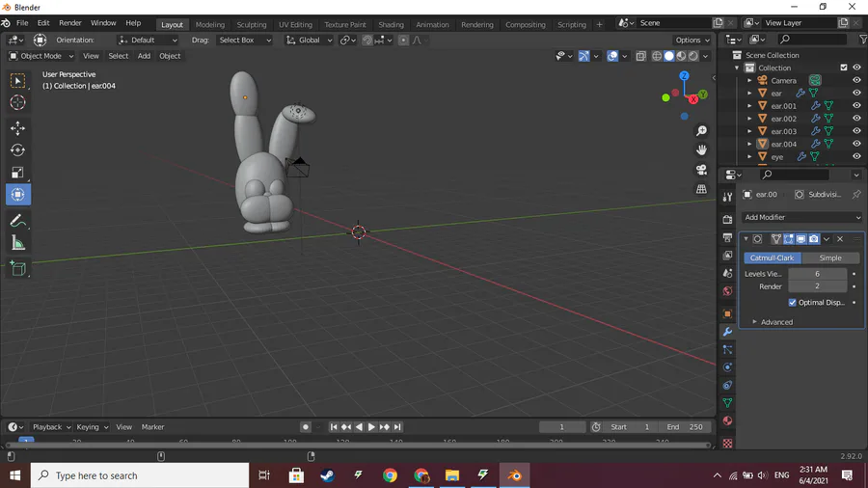Switch to the UV Editing workspace tab

pos(295,24)
